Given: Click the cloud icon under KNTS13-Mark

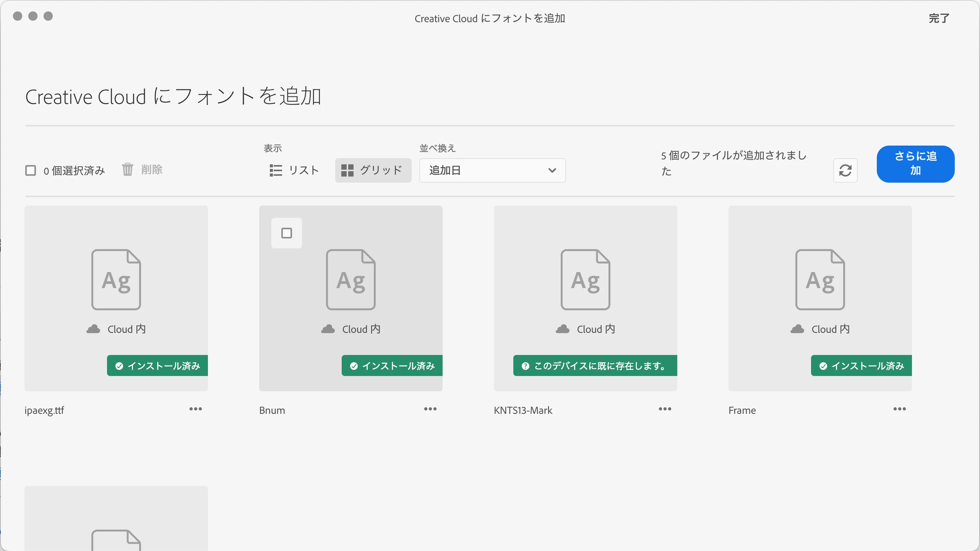Looking at the screenshot, I should (562, 329).
